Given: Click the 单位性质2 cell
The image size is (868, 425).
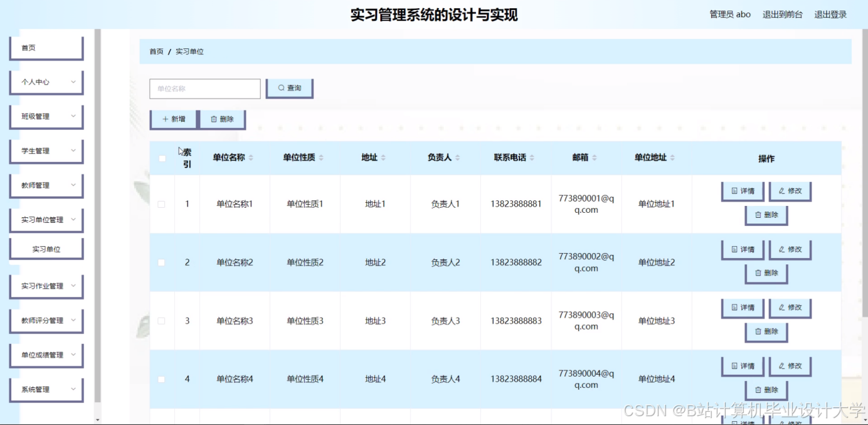Looking at the screenshot, I should pyautogui.click(x=305, y=262).
